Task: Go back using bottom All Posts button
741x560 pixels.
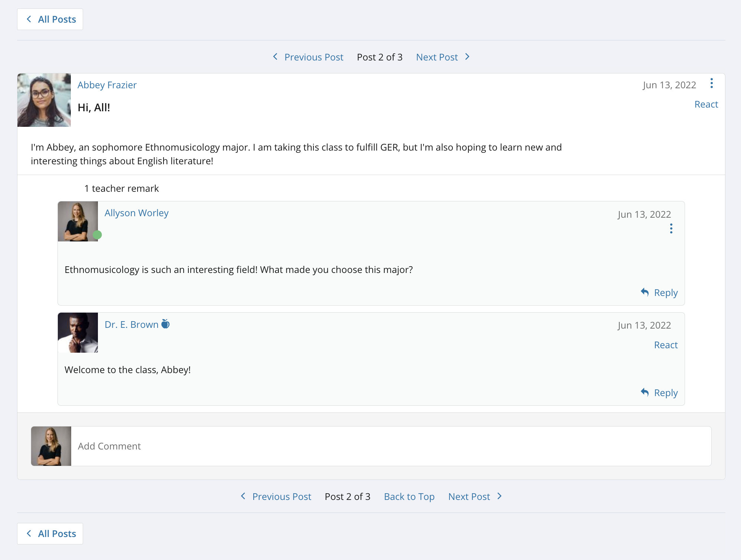Action: pyautogui.click(x=50, y=534)
